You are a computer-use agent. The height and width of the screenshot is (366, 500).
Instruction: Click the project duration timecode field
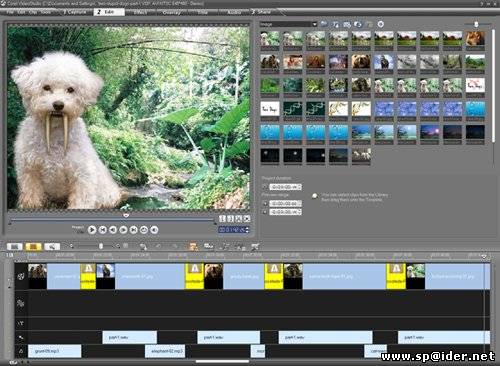(285, 187)
